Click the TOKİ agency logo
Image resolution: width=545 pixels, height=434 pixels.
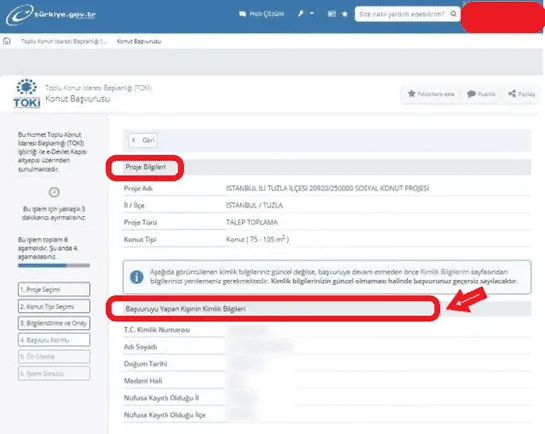[27, 93]
